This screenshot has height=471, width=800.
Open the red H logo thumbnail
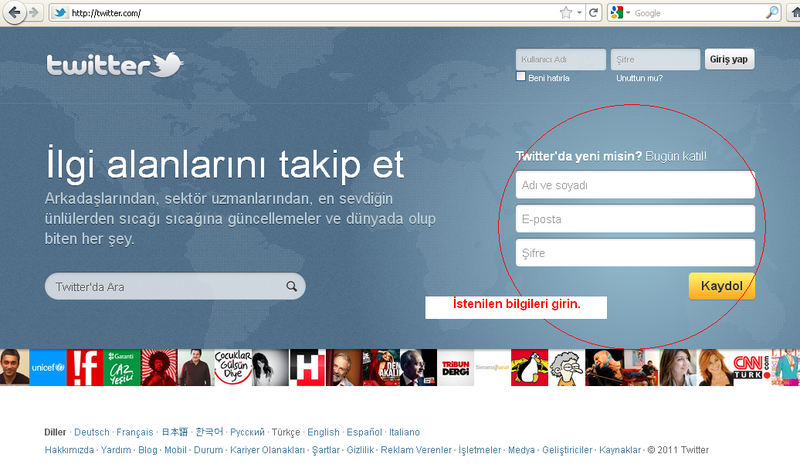(307, 367)
